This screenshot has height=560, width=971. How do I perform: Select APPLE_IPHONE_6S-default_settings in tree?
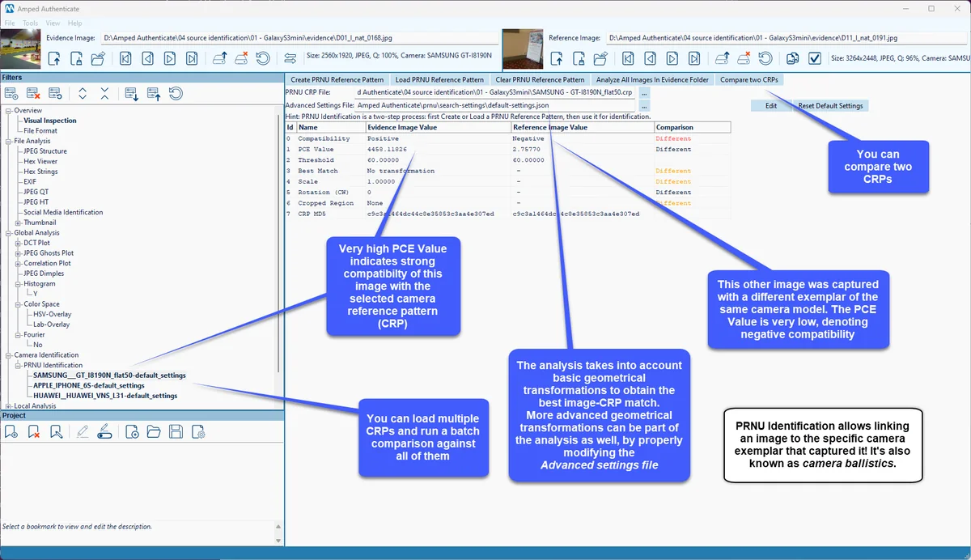tap(89, 386)
